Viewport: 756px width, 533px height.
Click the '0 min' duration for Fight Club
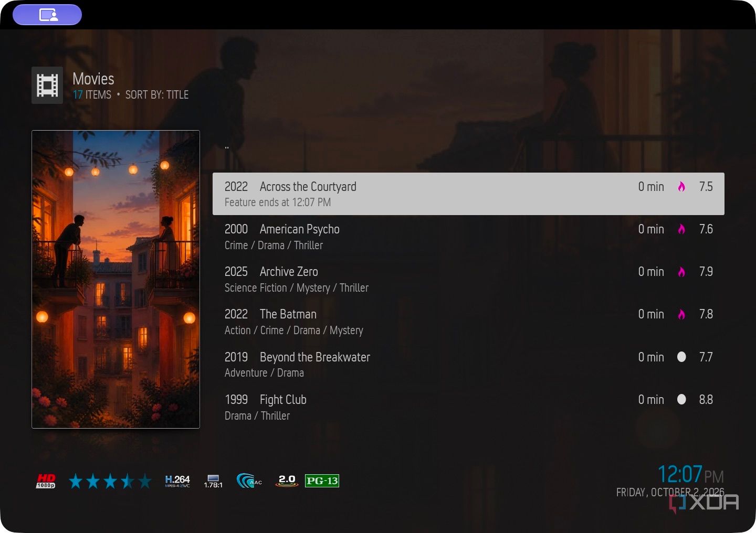click(x=651, y=400)
